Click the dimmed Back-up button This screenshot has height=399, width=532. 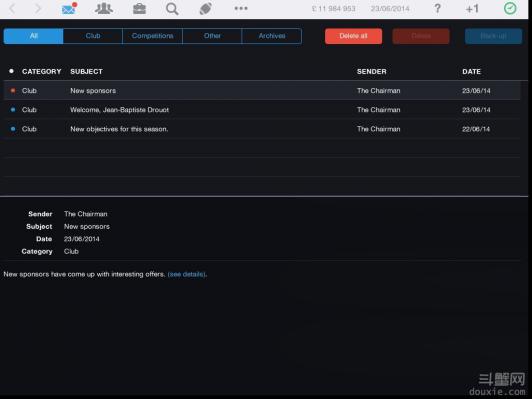pyautogui.click(x=493, y=36)
